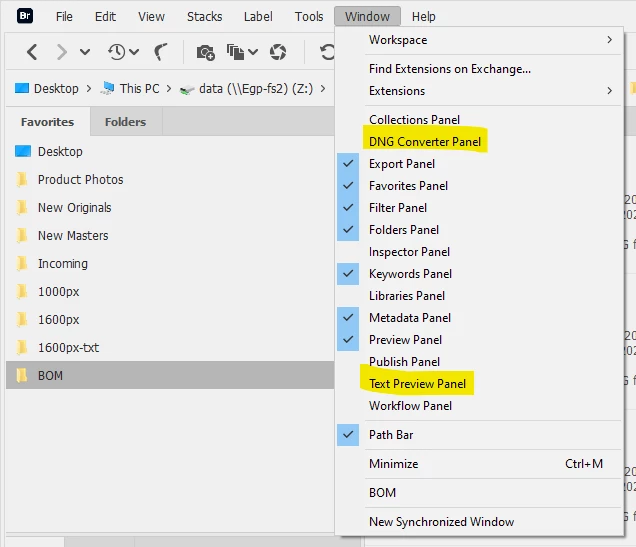Select Incoming favorite folder

[170, 264]
